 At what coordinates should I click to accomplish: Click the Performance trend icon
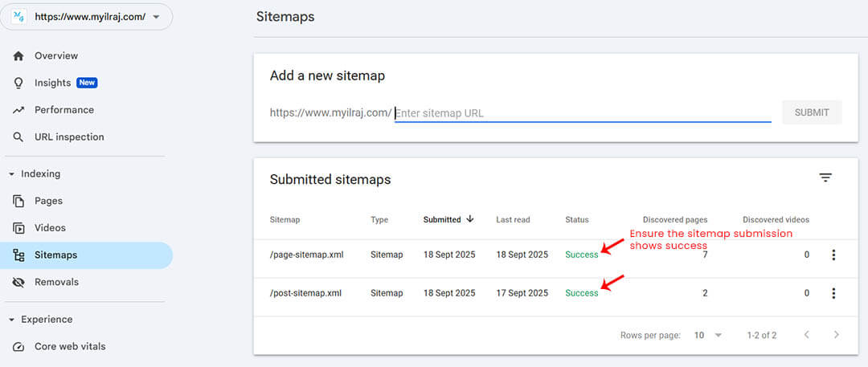point(18,110)
